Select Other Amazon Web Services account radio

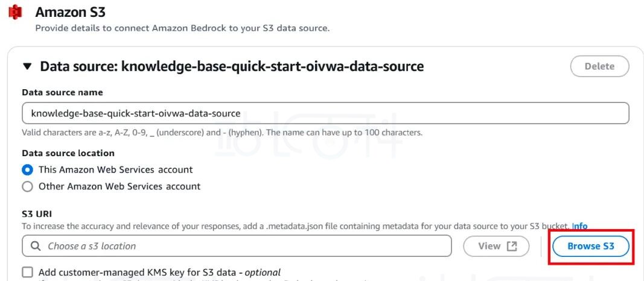click(x=28, y=187)
